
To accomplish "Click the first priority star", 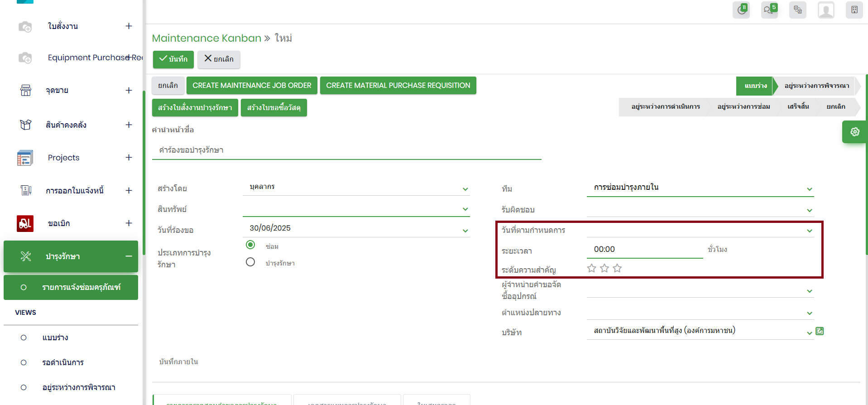I will click(x=591, y=269).
